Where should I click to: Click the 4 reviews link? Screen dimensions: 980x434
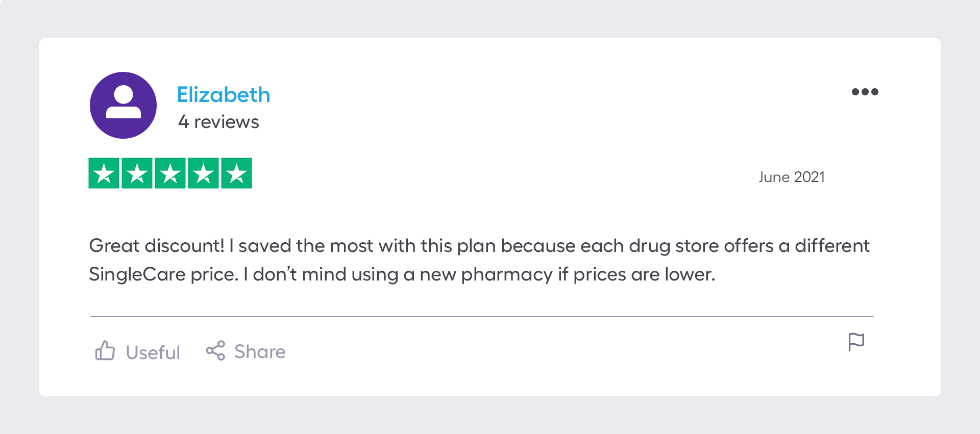pos(218,122)
